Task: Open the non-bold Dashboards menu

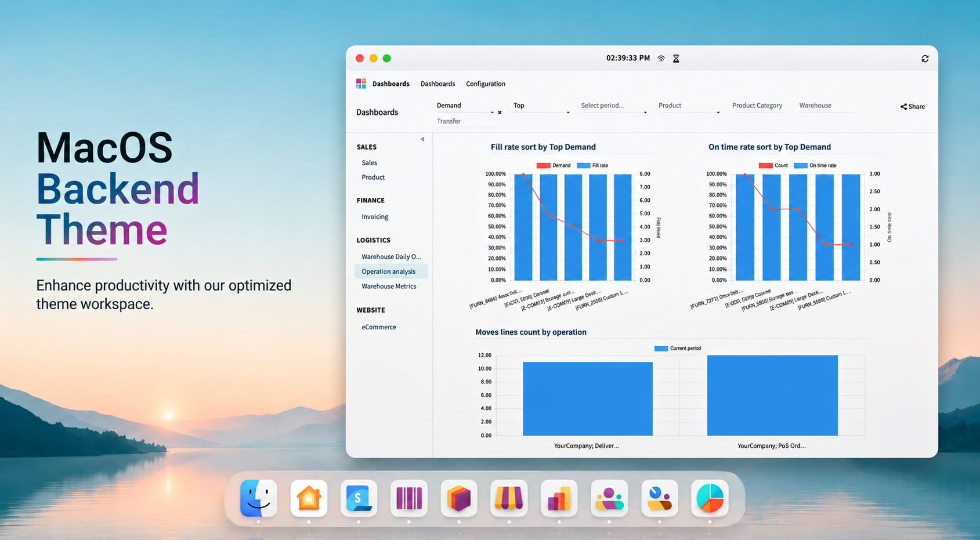Action: 438,84
